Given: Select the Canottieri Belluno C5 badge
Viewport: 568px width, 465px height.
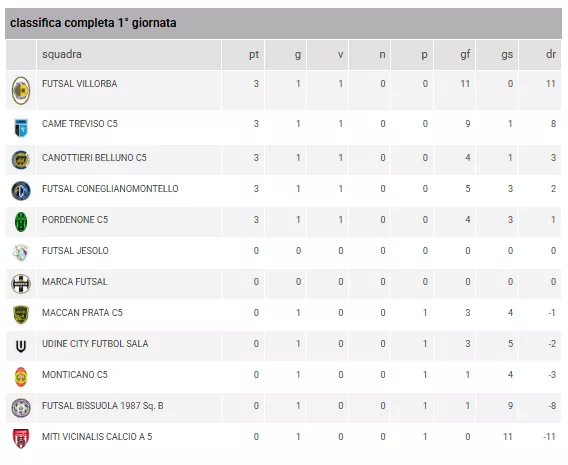Looking at the screenshot, I should tap(21, 160).
